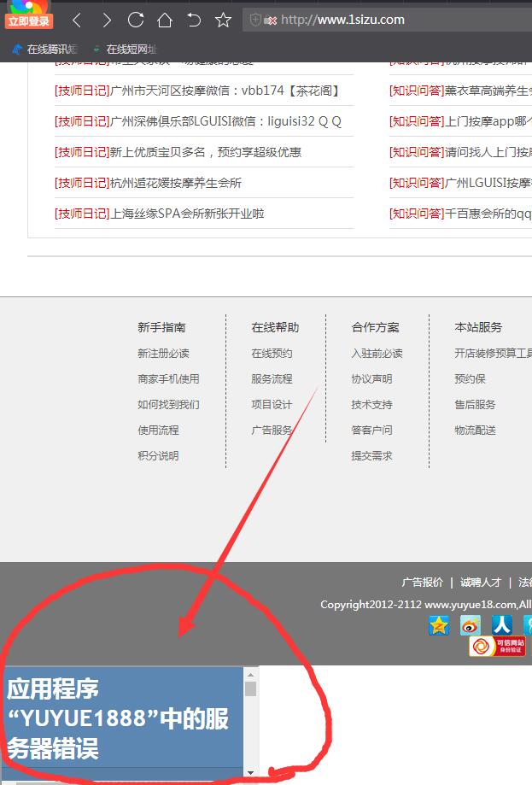Click footer link 服务流程

(272, 379)
